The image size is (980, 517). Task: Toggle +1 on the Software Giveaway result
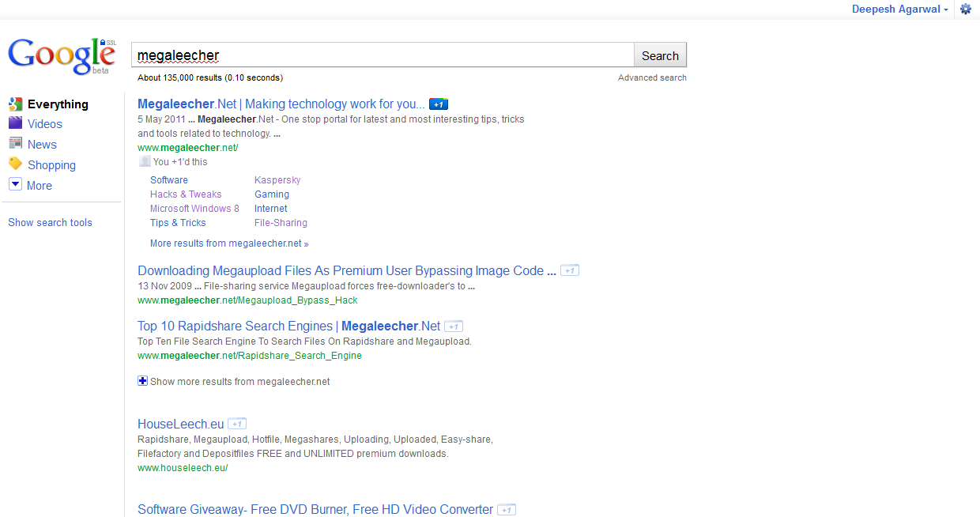507,510
